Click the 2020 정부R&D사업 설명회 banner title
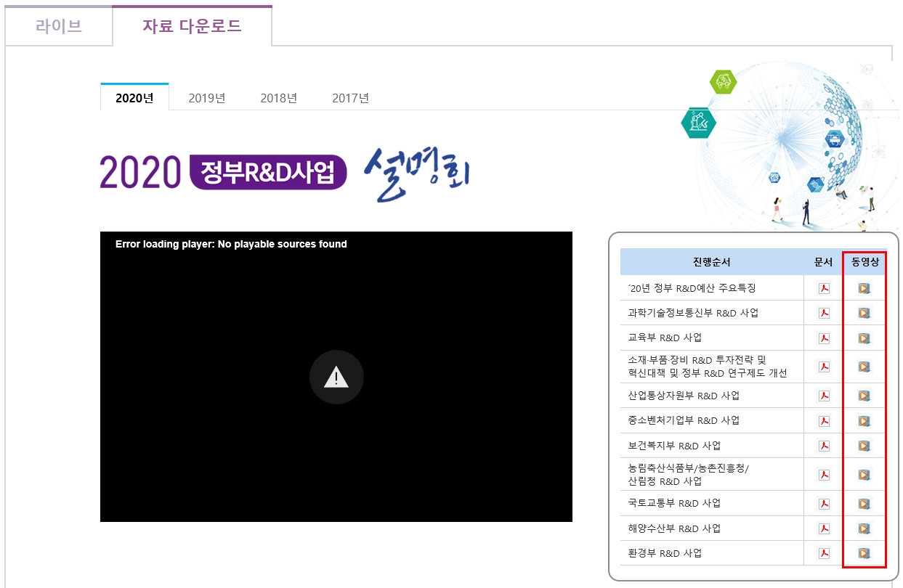The width and height of the screenshot is (903, 588). [x=285, y=173]
